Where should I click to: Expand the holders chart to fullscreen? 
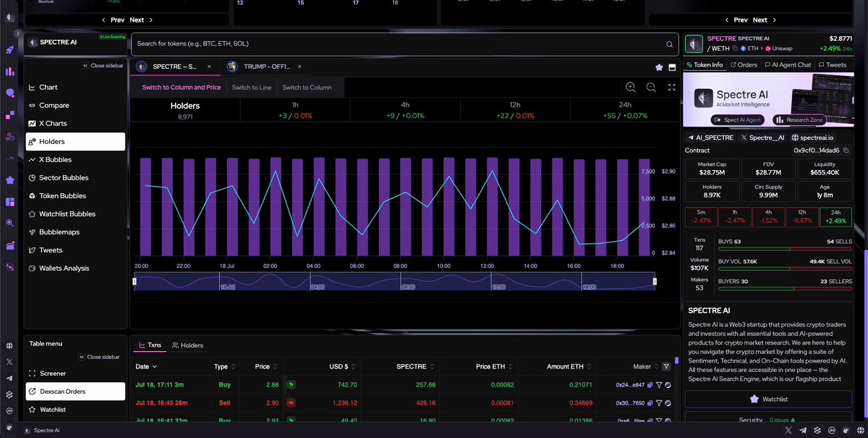(x=671, y=87)
